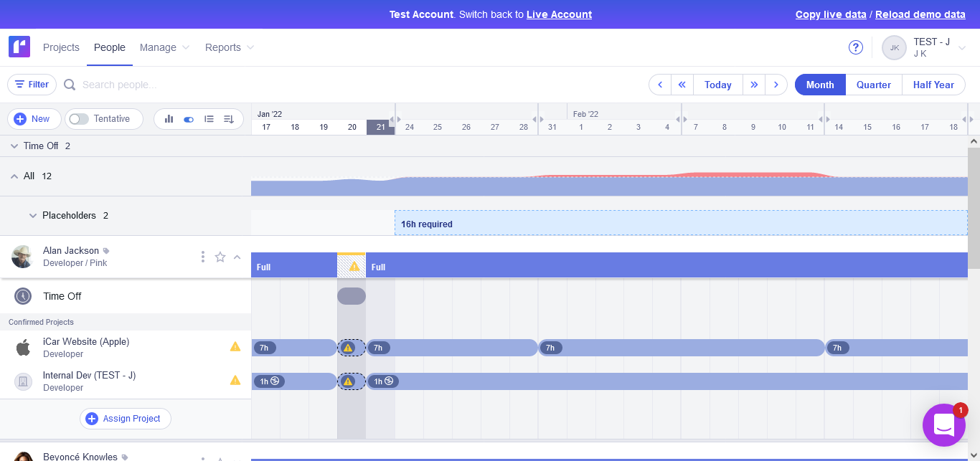Select the Half Year view
Viewport: 980px width, 461px height.
coord(933,85)
